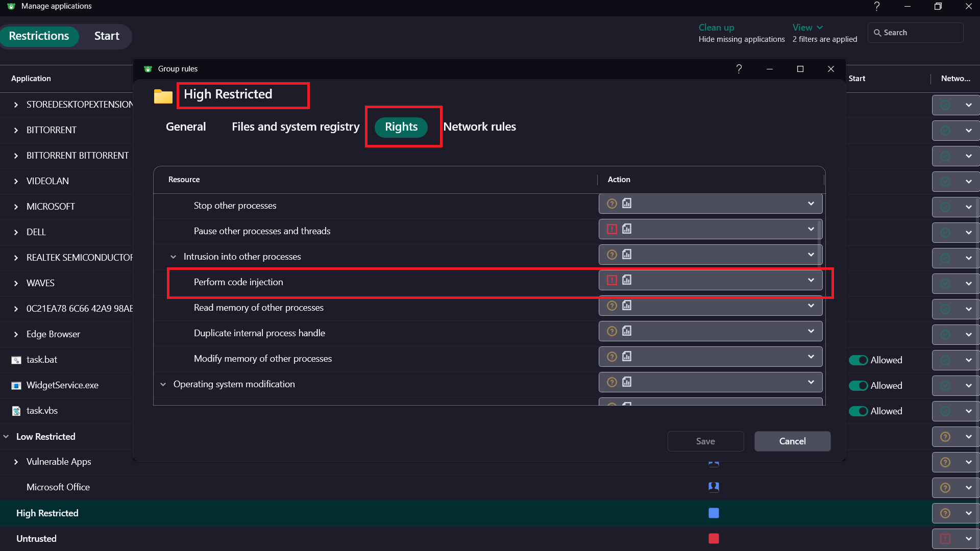The height and width of the screenshot is (551, 980).
Task: Collapse the Intrusion into other processes group
Action: (173, 257)
